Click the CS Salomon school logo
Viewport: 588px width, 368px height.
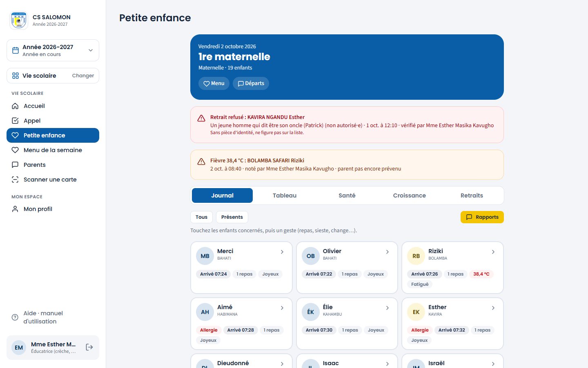coord(19,20)
